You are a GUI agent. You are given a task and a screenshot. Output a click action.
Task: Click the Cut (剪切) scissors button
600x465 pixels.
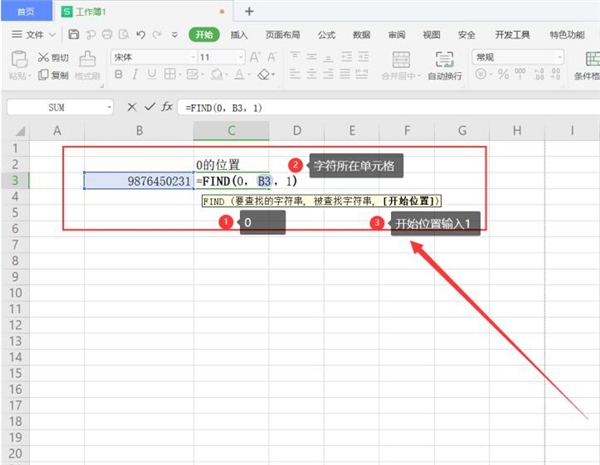[55, 58]
